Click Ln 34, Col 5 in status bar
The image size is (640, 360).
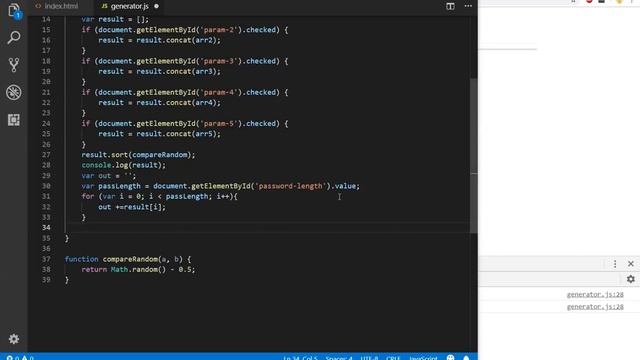pyautogui.click(x=300, y=358)
